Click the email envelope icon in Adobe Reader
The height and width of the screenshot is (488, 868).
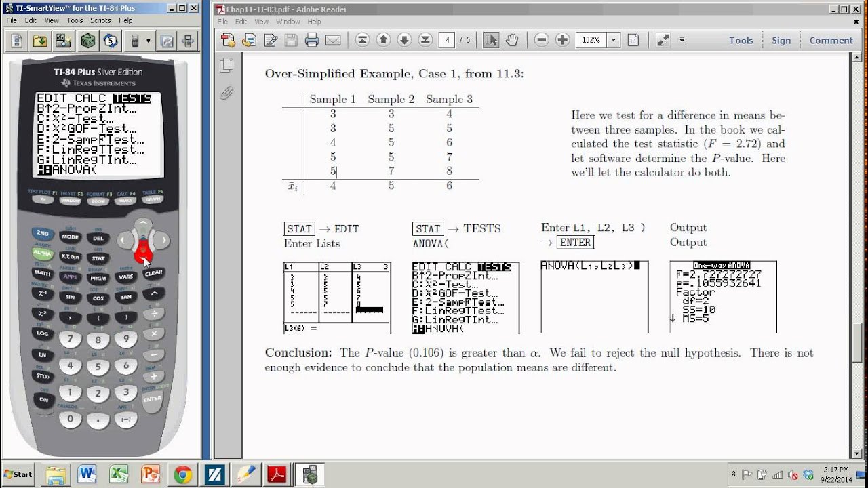click(333, 40)
